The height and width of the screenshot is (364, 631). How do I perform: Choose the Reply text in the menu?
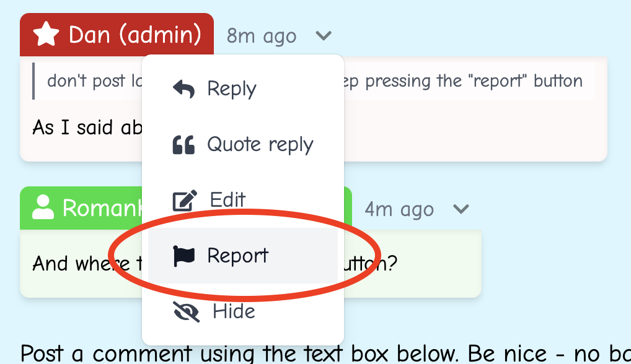tap(231, 89)
